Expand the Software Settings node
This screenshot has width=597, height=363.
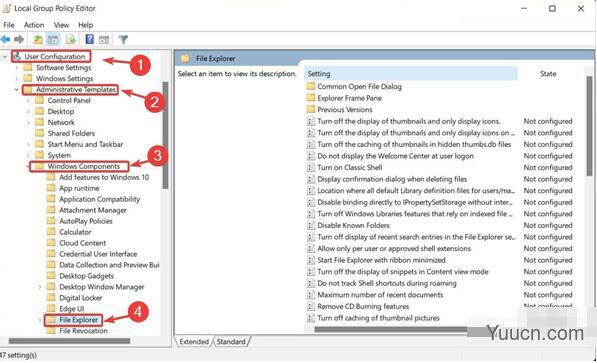(16, 68)
